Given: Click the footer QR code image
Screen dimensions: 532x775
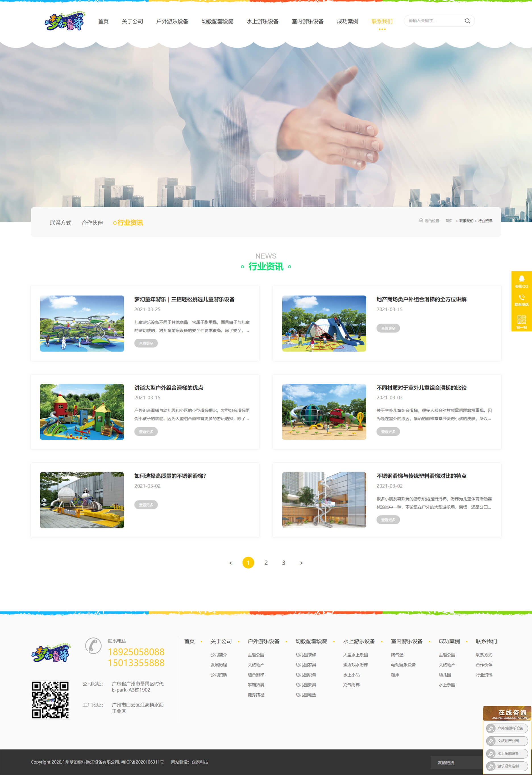Looking at the screenshot, I should (x=50, y=700).
